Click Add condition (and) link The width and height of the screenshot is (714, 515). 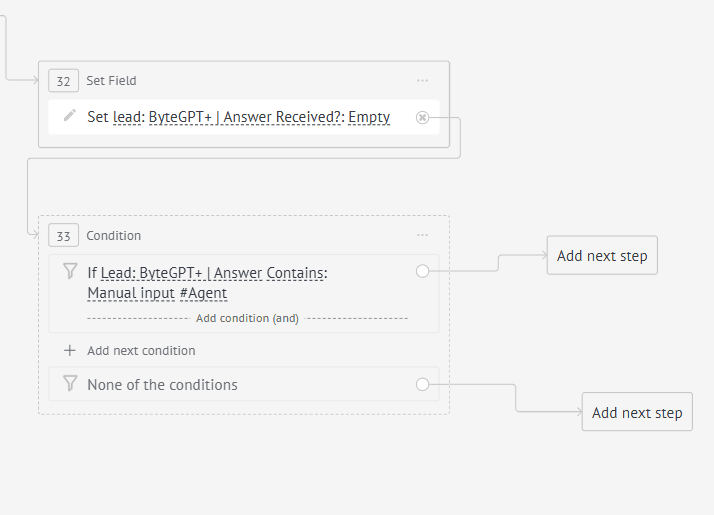tap(247, 318)
